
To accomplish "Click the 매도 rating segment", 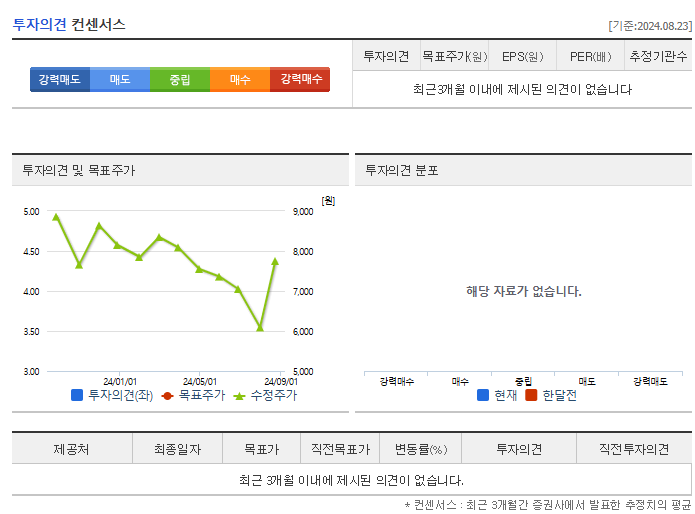I will [x=120, y=79].
